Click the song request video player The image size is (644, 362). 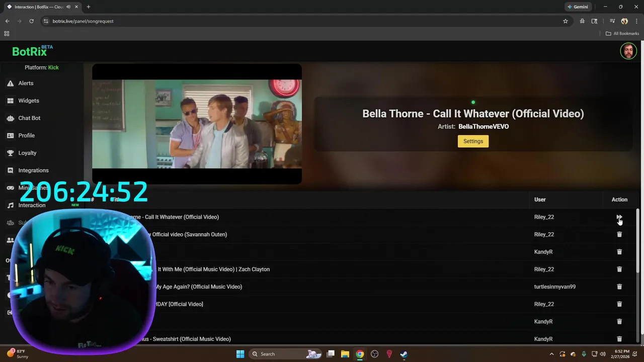tap(197, 124)
